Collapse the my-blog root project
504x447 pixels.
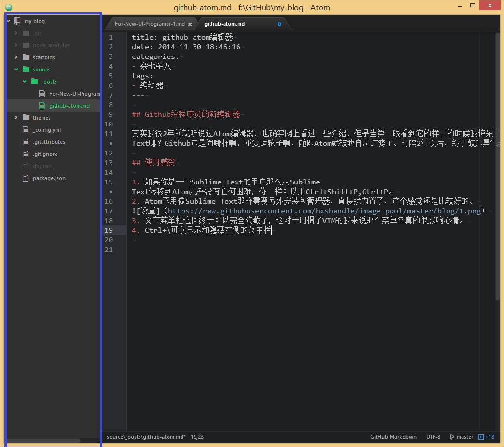point(8,21)
